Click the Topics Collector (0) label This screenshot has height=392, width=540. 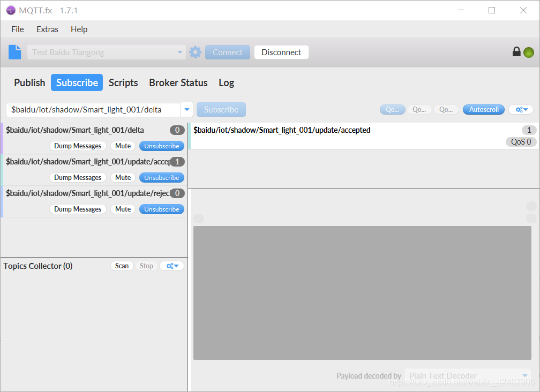click(38, 266)
